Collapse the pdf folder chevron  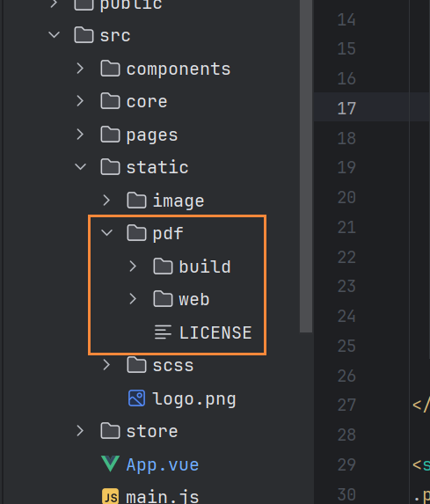106,232
